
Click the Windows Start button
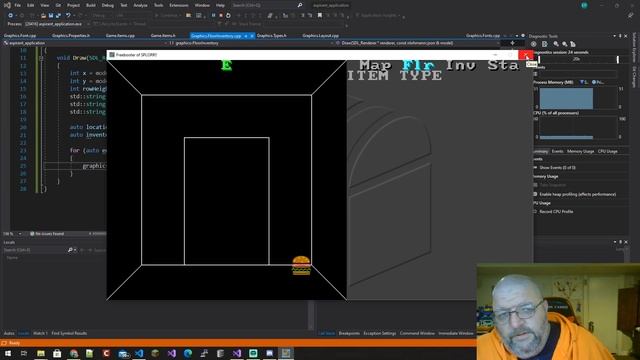[8, 353]
